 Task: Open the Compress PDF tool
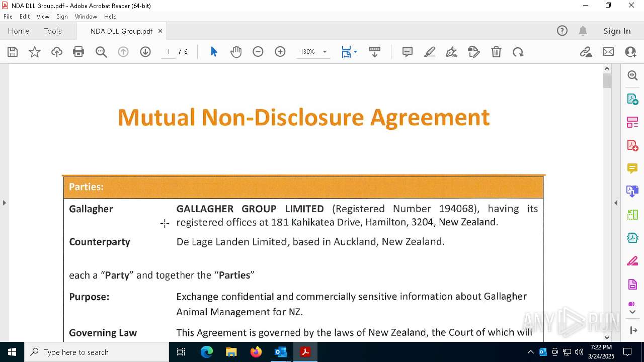(632, 238)
